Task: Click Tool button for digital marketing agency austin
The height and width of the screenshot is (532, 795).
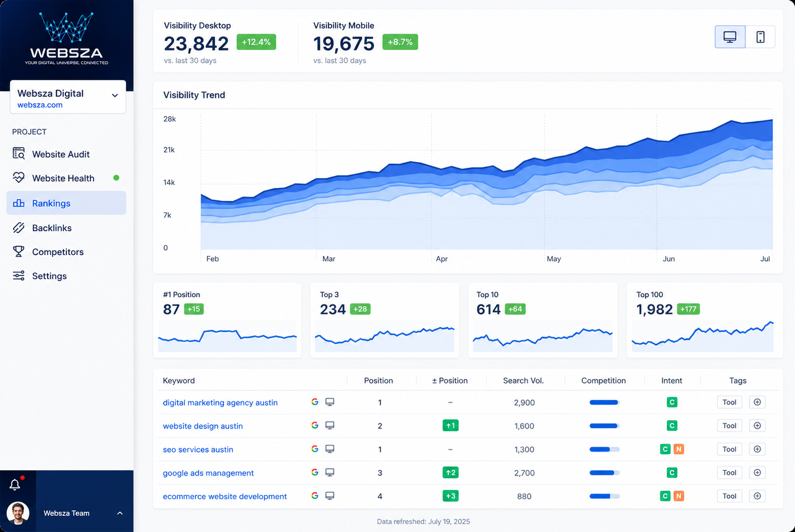Action: coord(729,402)
